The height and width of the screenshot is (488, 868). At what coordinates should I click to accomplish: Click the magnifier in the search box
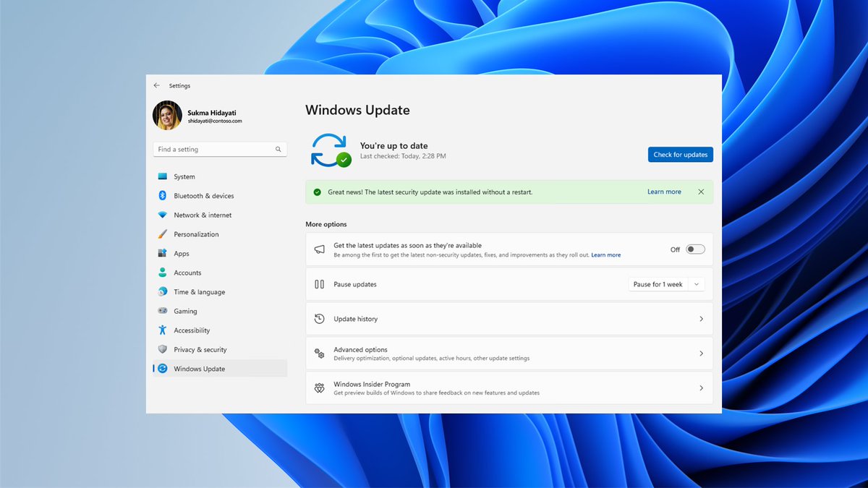click(x=278, y=149)
